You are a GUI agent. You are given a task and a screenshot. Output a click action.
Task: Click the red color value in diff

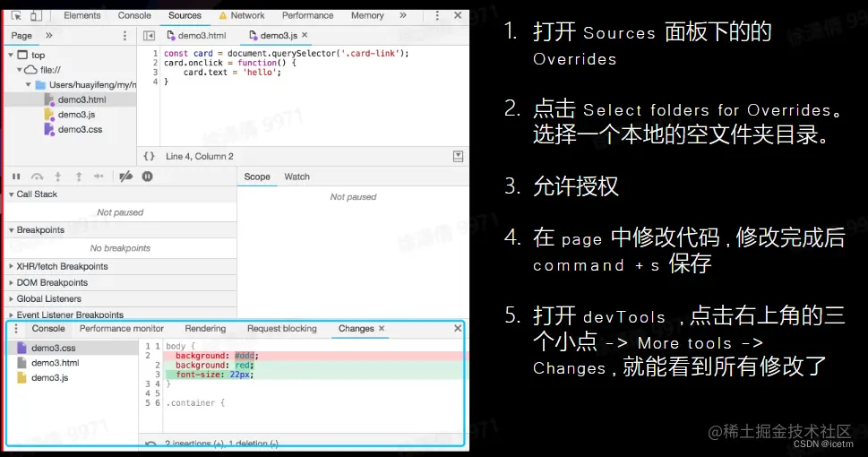click(242, 365)
